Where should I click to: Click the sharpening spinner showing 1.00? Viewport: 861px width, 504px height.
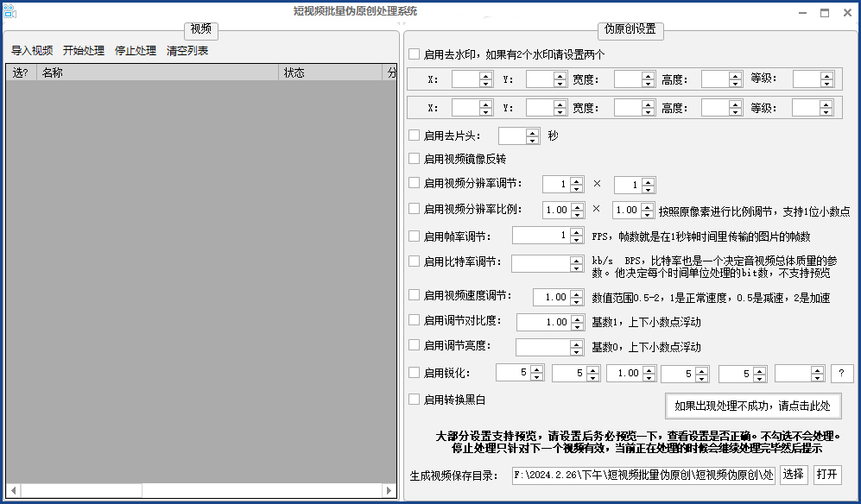(631, 374)
